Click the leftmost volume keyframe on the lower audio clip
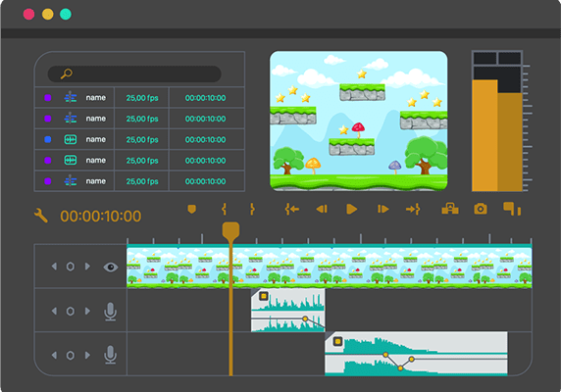This screenshot has width=561, height=392. pyautogui.click(x=385, y=355)
